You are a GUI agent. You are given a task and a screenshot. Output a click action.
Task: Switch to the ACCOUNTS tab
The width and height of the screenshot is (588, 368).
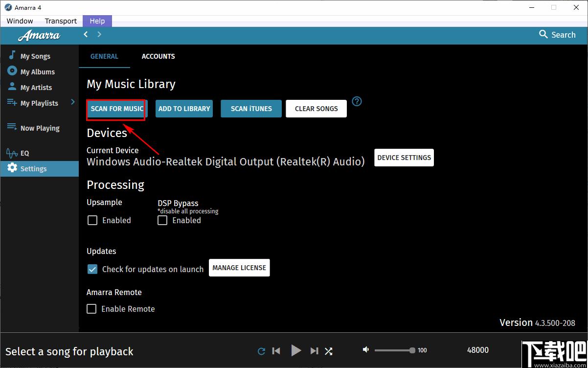[158, 56]
